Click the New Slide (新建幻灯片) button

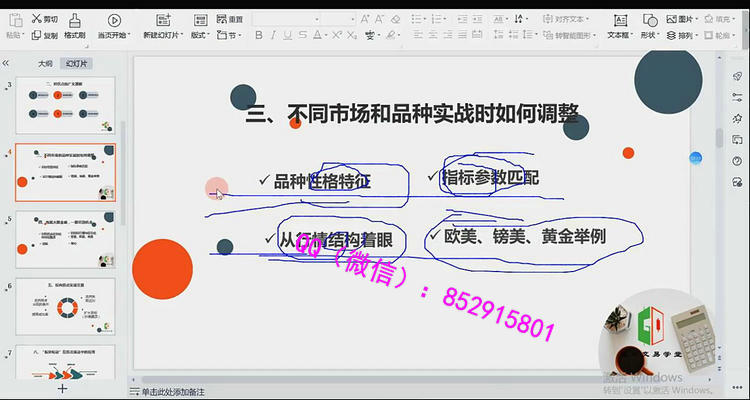pyautogui.click(x=162, y=27)
